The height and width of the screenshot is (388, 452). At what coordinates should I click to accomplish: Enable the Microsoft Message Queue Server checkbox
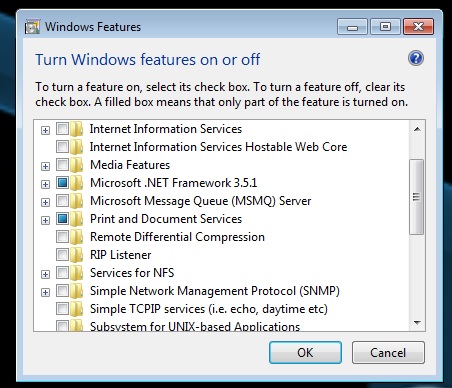pos(62,200)
